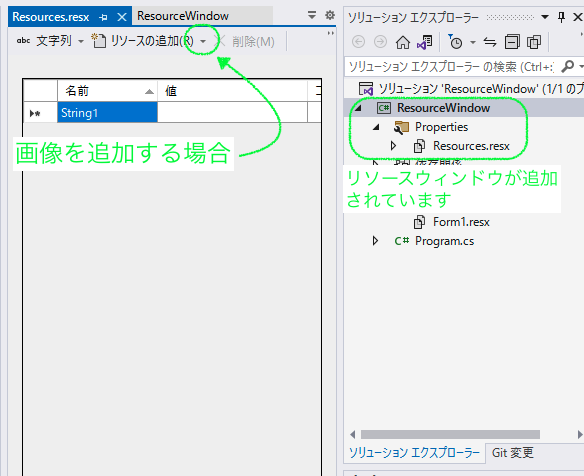The width and height of the screenshot is (584, 476).
Task: Select the String1 name cell
Action: pyautogui.click(x=107, y=112)
